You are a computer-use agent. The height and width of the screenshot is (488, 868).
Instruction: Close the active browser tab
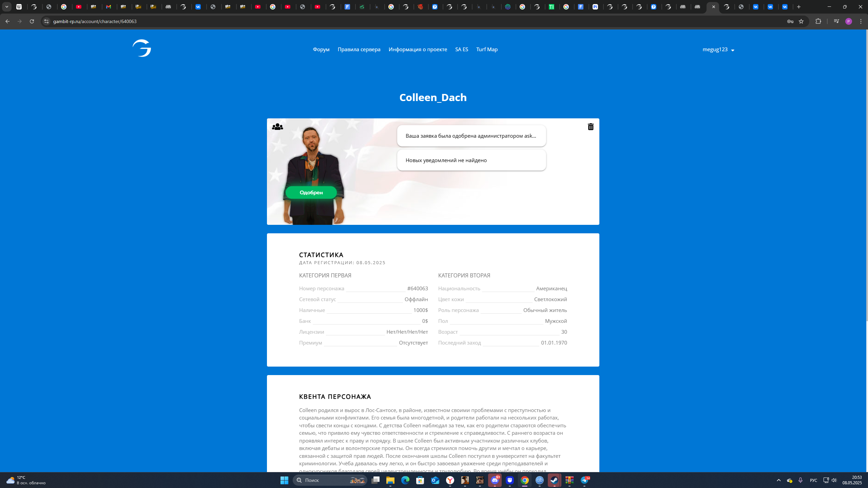point(713,7)
